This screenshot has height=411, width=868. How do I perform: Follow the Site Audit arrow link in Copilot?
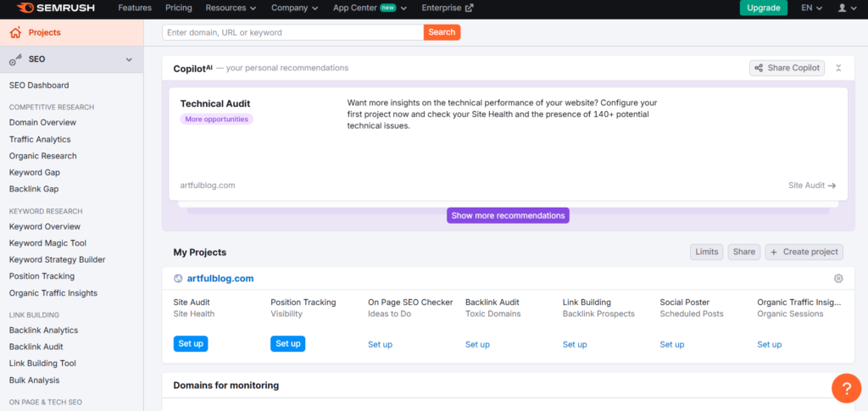click(x=811, y=186)
